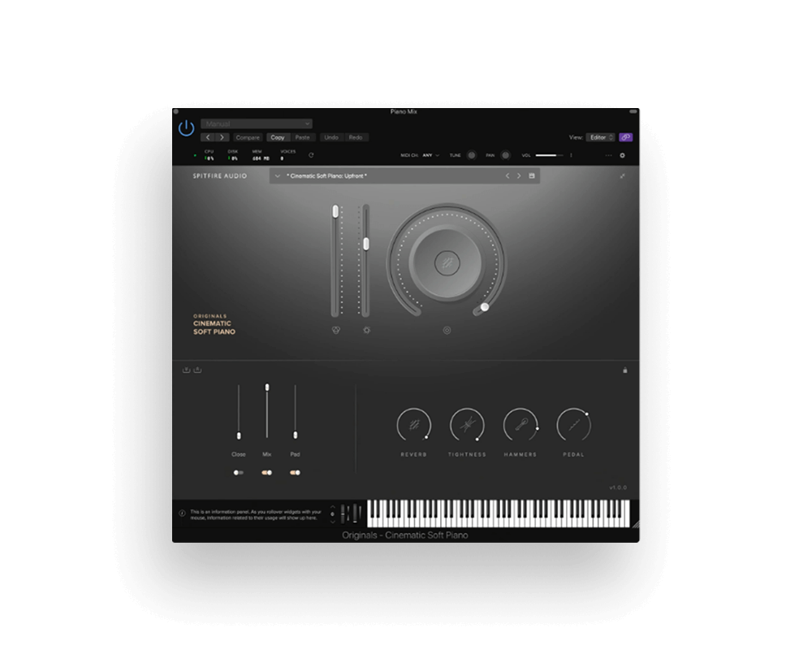Open the three-dots more options menu

tap(608, 155)
